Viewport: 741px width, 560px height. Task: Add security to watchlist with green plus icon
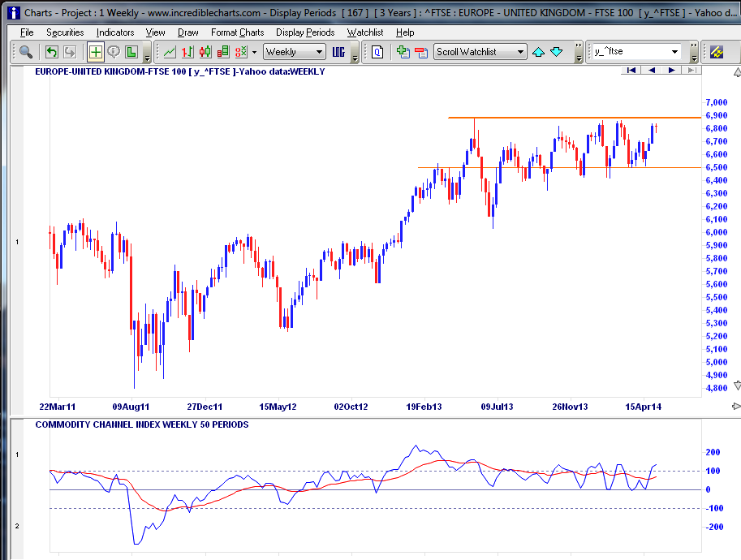point(403,51)
